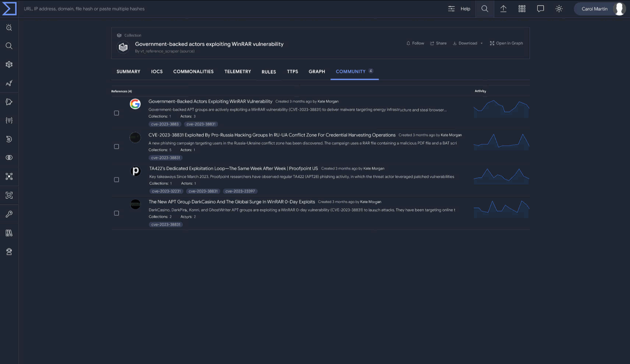630x364 pixels.
Task: Select the COMMUNITY tab
Action: (354, 71)
